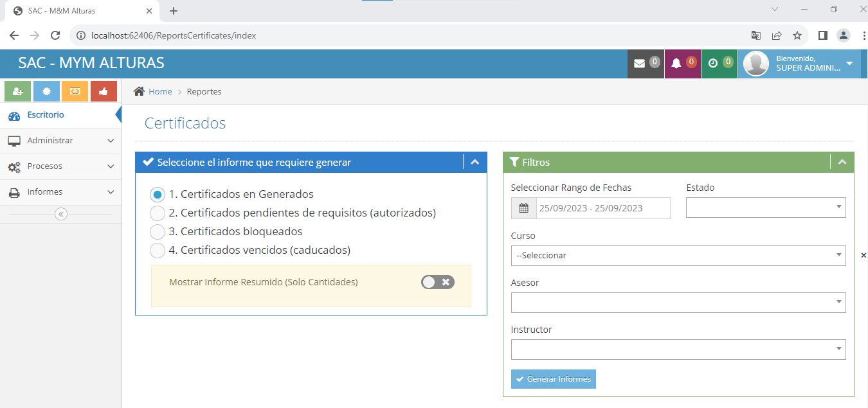This screenshot has height=408, width=868.
Task: Click the green add-user shortcut icon
Action: click(x=17, y=91)
